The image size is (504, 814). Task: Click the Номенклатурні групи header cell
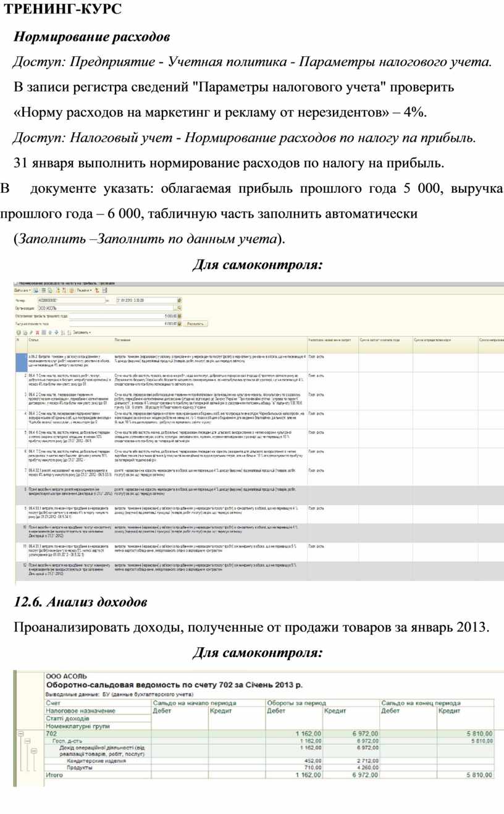(98, 726)
